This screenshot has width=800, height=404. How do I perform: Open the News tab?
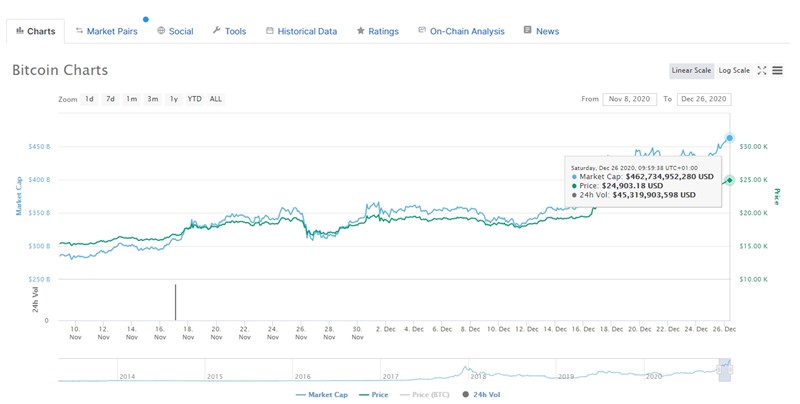[541, 31]
